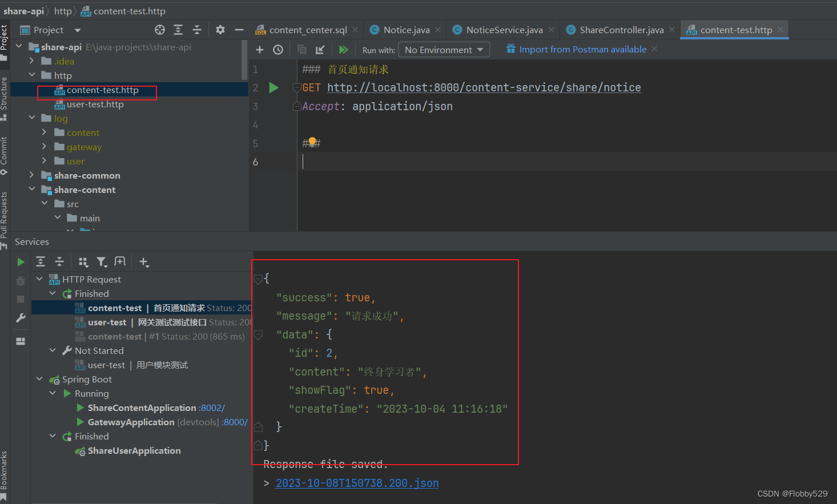Viewport: 837px width, 504px height.
Task: Expand the share-common module
Action: pyautogui.click(x=31, y=175)
